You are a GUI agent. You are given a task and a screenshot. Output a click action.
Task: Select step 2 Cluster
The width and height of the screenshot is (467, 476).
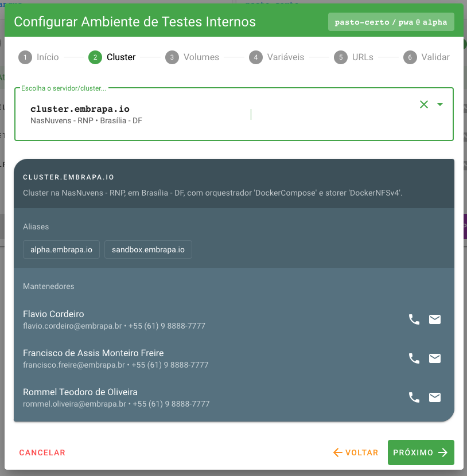click(112, 57)
